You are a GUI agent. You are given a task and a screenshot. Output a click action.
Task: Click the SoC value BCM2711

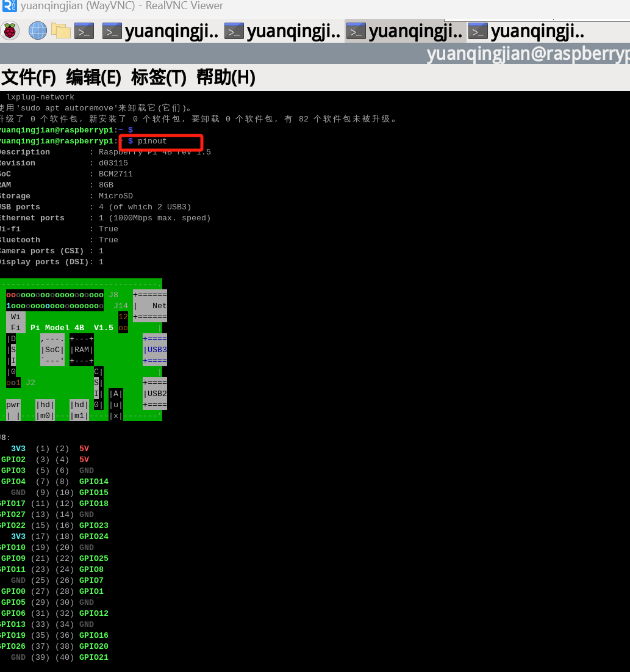point(116,174)
